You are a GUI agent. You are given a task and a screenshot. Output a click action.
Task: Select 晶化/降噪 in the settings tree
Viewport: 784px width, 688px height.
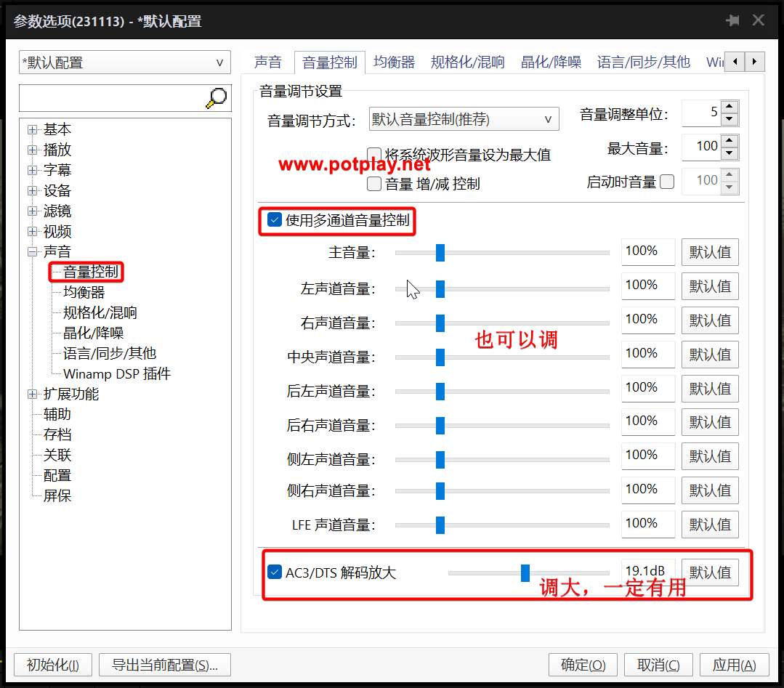94,333
